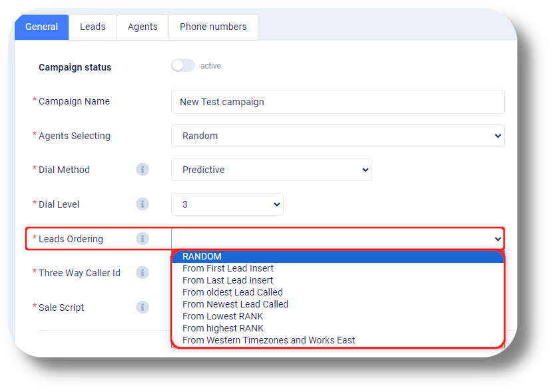The width and height of the screenshot is (552, 392).
Task: Expand the Agents Selecting dropdown
Action: point(338,136)
